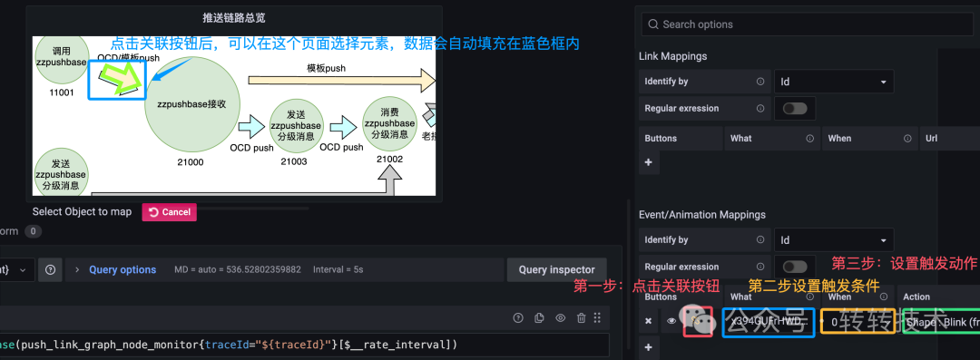Toggle query visibility with eye icon
The image size is (980, 360).
pos(561,318)
